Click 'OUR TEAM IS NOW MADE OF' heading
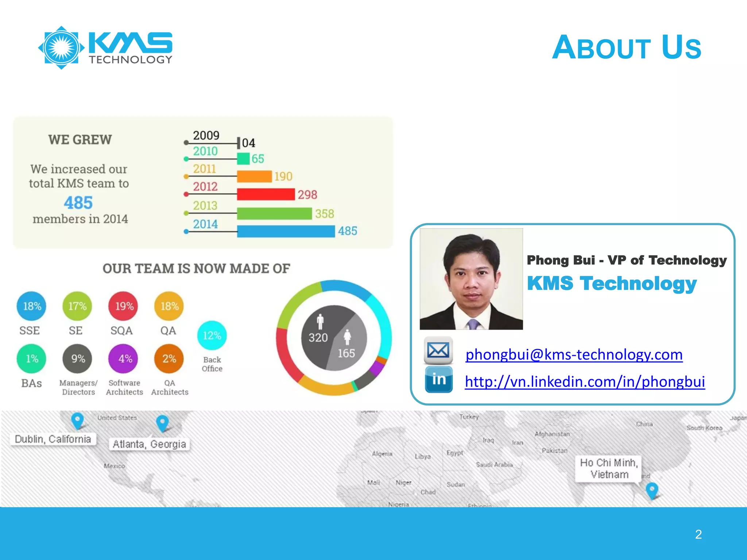747x560 pixels. point(196,269)
